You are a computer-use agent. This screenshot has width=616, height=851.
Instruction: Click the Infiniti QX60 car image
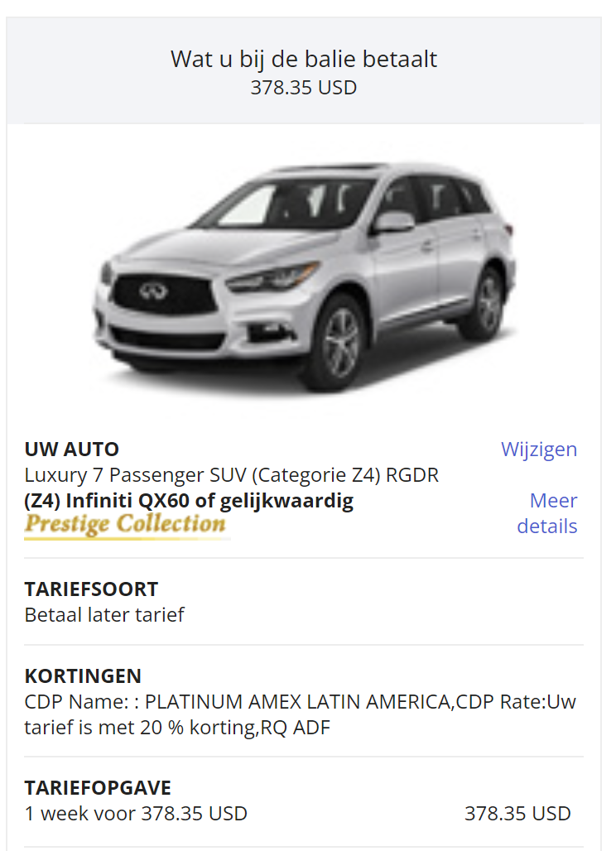(304, 276)
